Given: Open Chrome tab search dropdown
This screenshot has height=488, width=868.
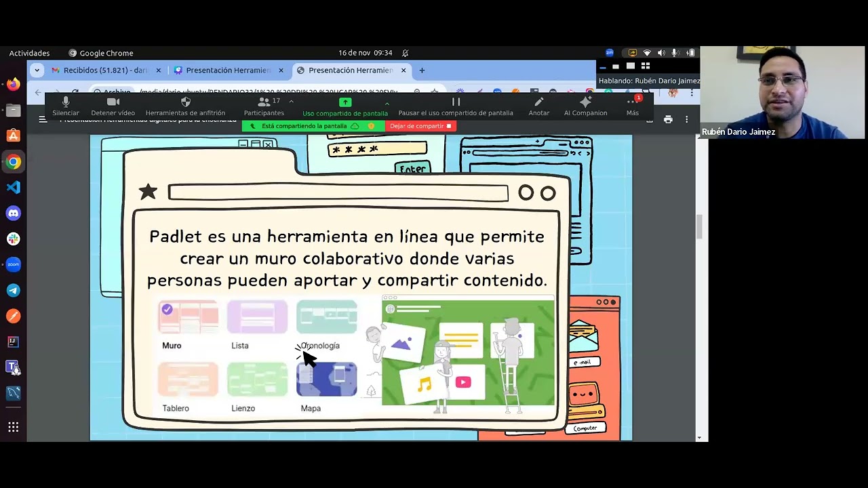Looking at the screenshot, I should [x=37, y=70].
